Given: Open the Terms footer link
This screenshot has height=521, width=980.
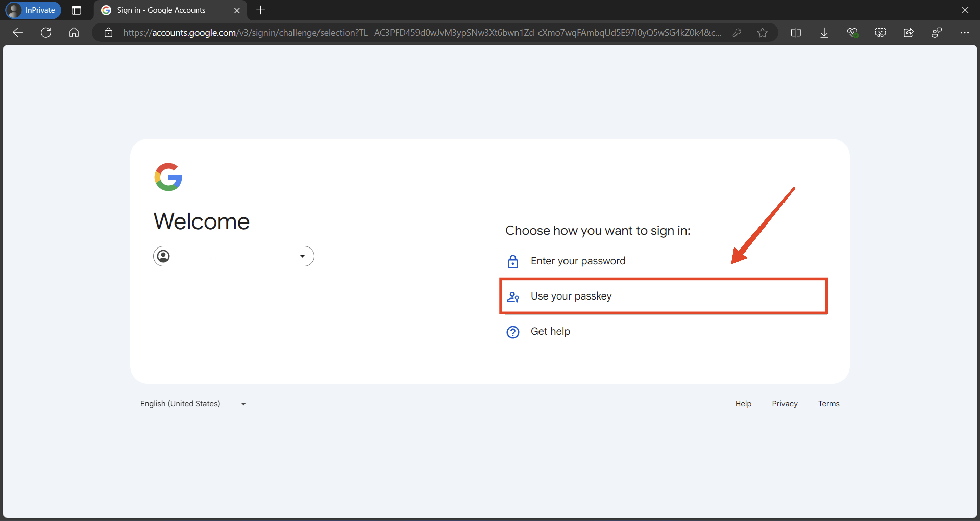Looking at the screenshot, I should (828, 404).
